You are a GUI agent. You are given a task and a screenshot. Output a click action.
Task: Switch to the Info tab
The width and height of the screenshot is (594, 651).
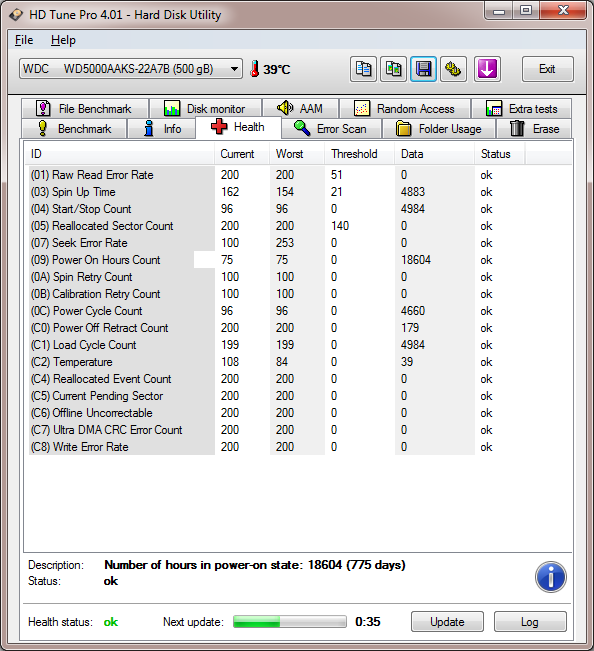click(161, 129)
